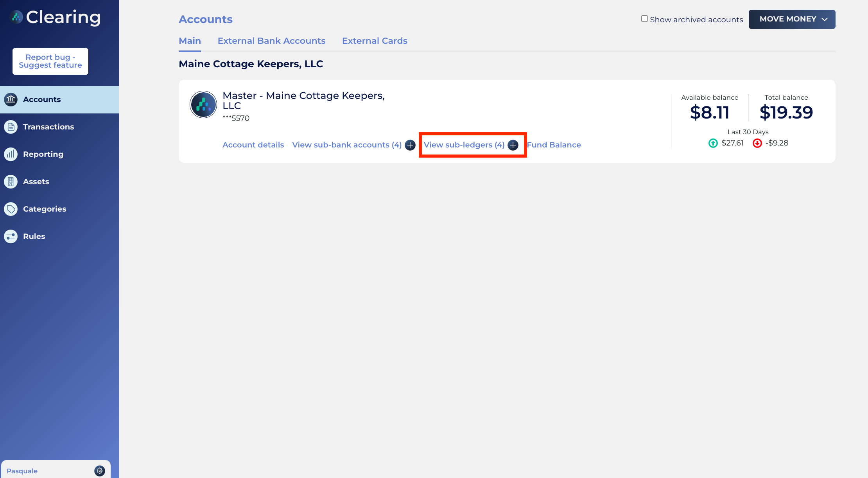Switch to External Bank Accounts tab
Viewport: 868px width, 478px height.
(271, 41)
